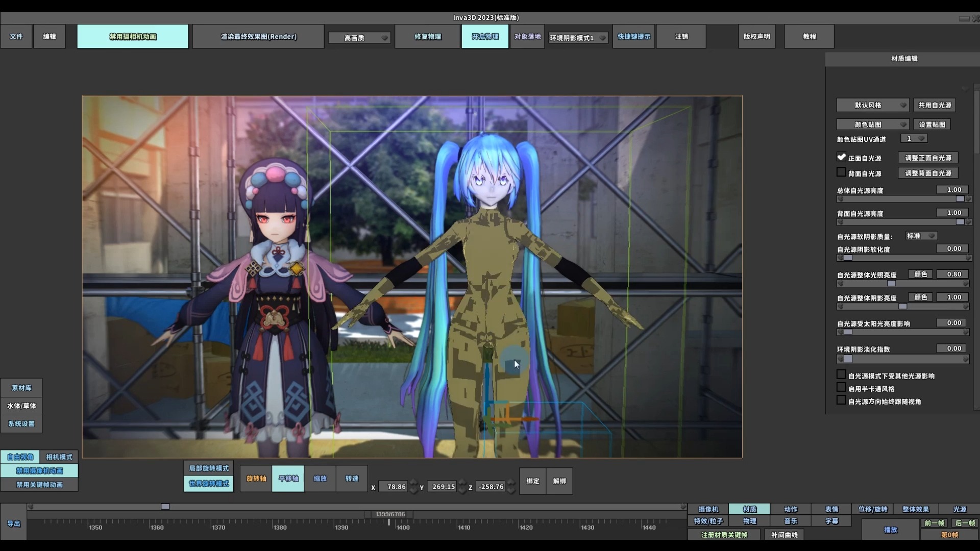Go to 前一帧
The width and height of the screenshot is (980, 551).
click(935, 523)
